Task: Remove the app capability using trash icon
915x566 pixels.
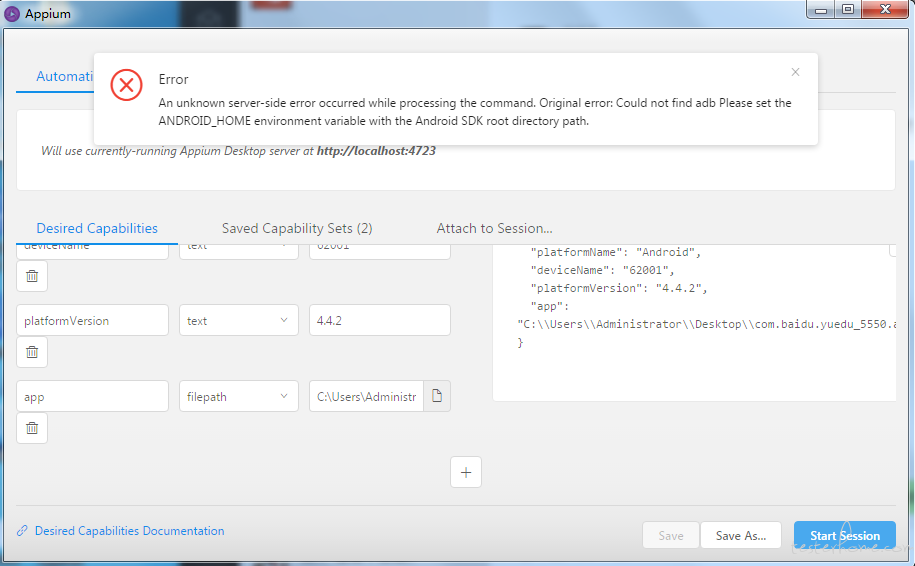Action: [32, 428]
